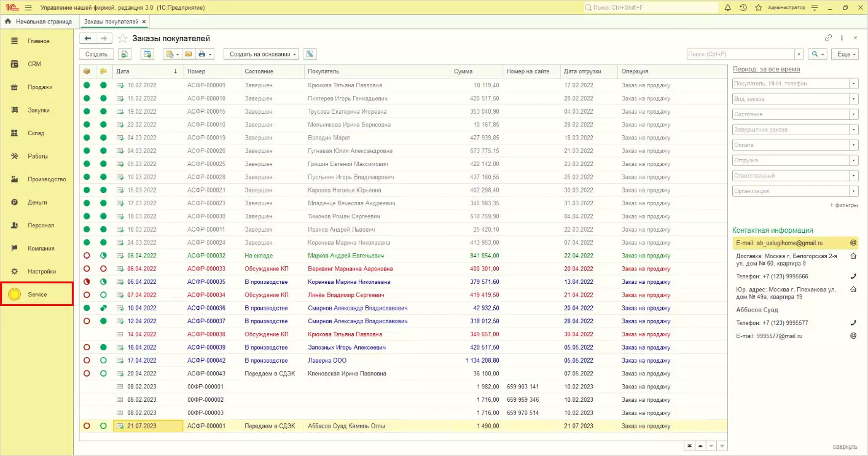Click the Поиск (Ctrl+F) list search field
868x456 pixels.
coord(740,54)
